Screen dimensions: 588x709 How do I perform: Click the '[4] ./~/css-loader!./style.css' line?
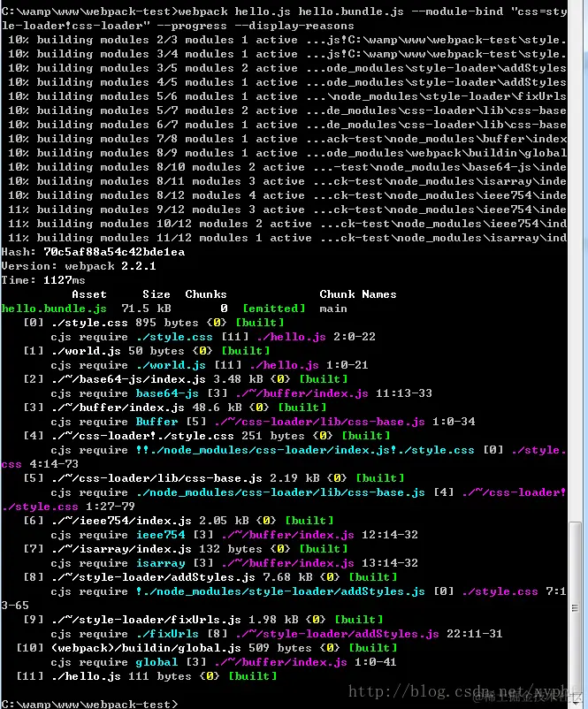[x=207, y=436]
